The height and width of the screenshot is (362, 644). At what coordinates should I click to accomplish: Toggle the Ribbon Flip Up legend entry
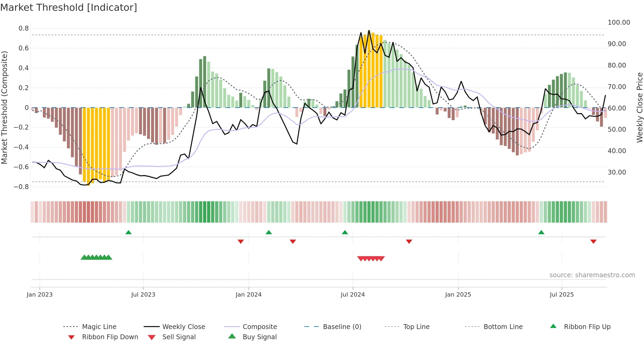coord(580,327)
